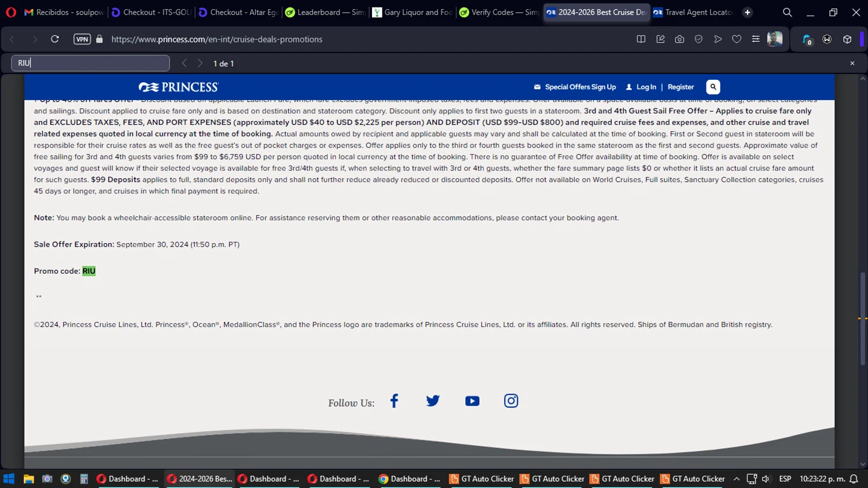Open Princess site search button
The height and width of the screenshot is (488, 868).
coord(713,87)
